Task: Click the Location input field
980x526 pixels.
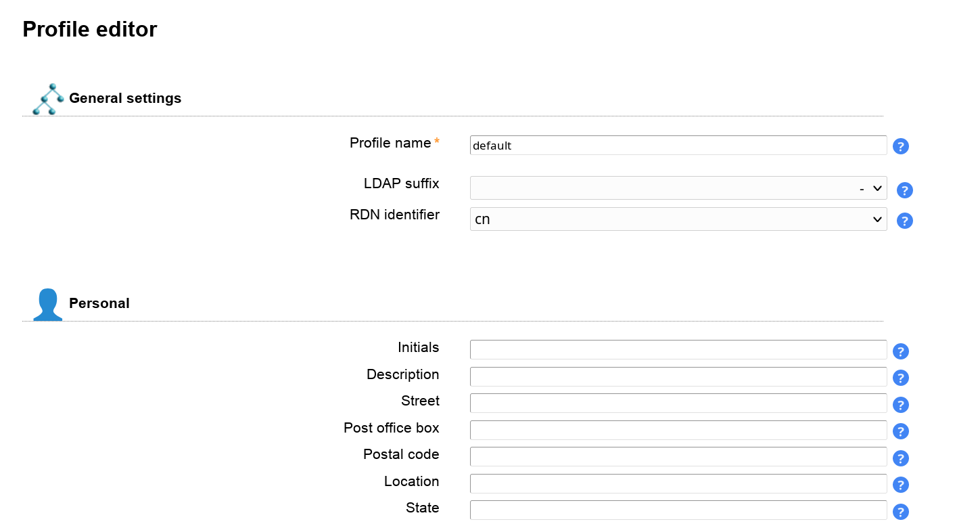Action: [x=678, y=483]
